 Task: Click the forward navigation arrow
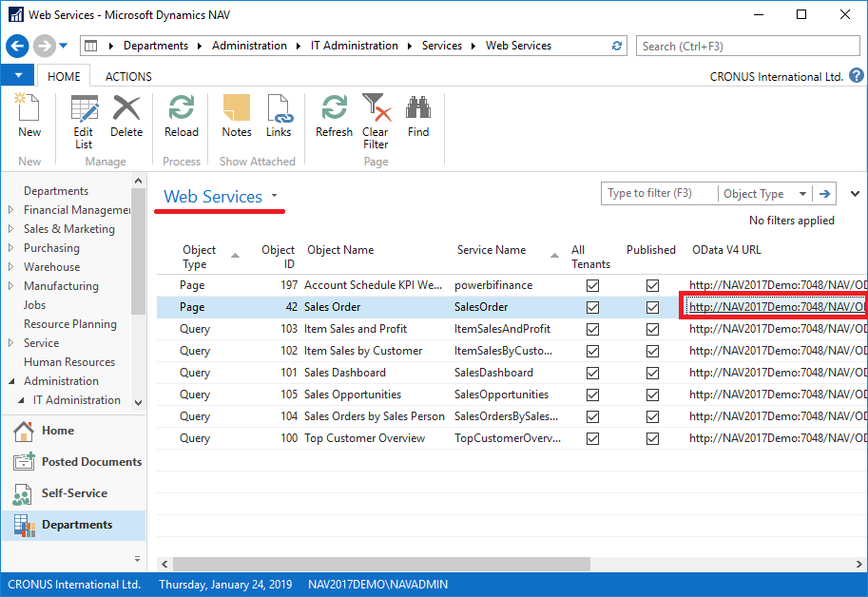45,46
